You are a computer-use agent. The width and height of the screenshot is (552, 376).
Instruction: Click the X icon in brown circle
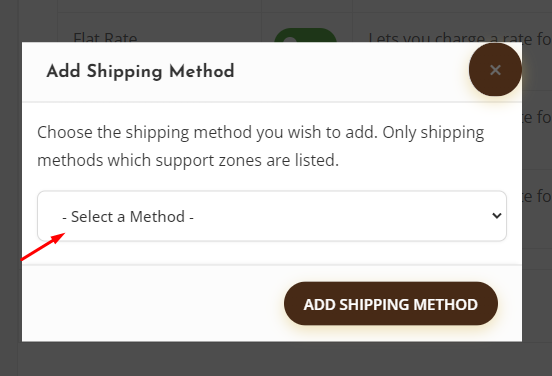(x=495, y=70)
